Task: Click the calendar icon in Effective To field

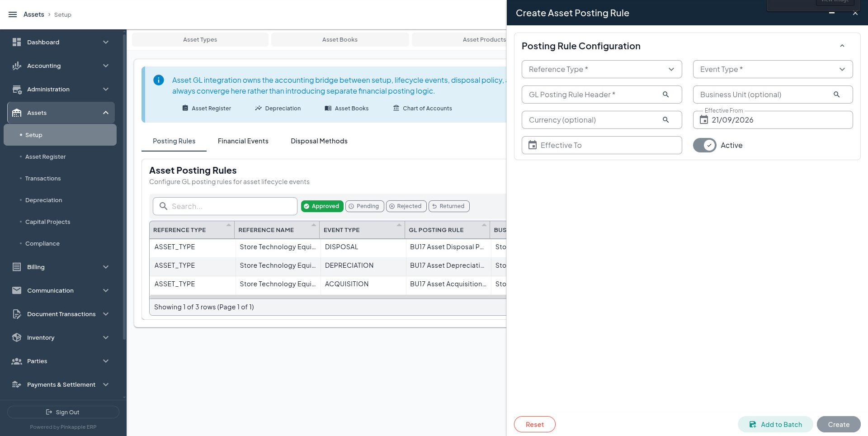Action: coord(533,145)
